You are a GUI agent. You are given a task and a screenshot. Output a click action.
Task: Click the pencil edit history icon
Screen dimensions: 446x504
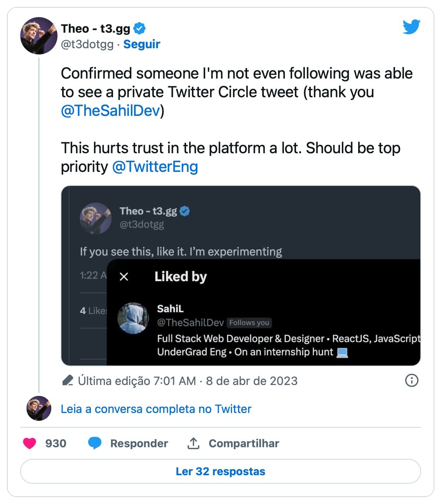click(x=68, y=380)
